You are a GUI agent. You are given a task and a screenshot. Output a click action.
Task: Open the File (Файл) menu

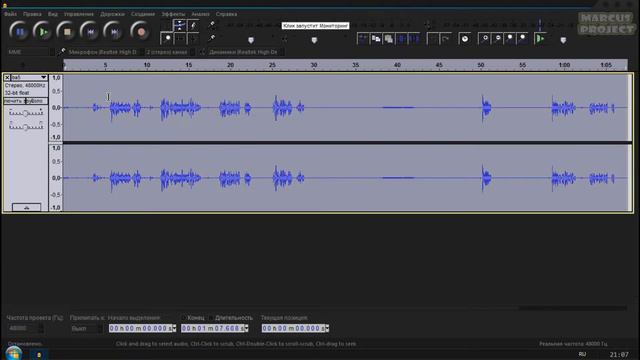point(11,14)
